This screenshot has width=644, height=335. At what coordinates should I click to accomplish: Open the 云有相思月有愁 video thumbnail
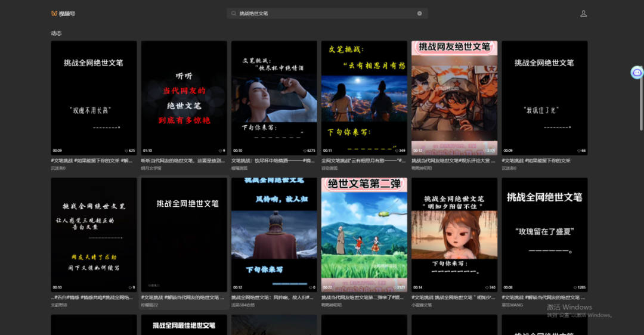364,98
